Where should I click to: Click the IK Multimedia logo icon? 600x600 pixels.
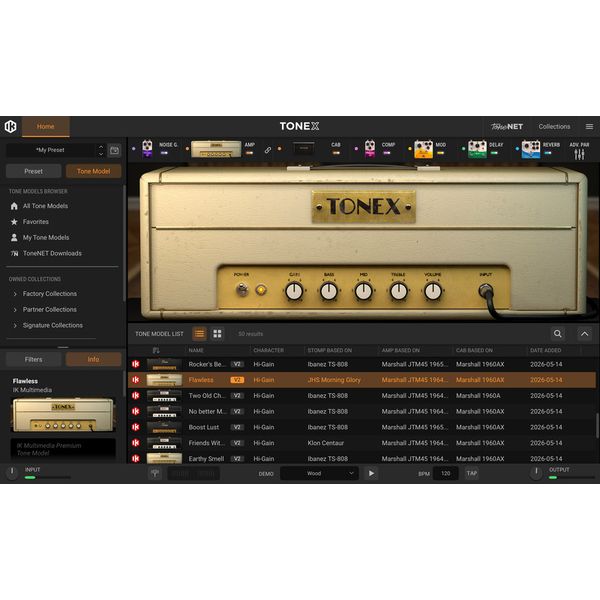click(x=10, y=126)
